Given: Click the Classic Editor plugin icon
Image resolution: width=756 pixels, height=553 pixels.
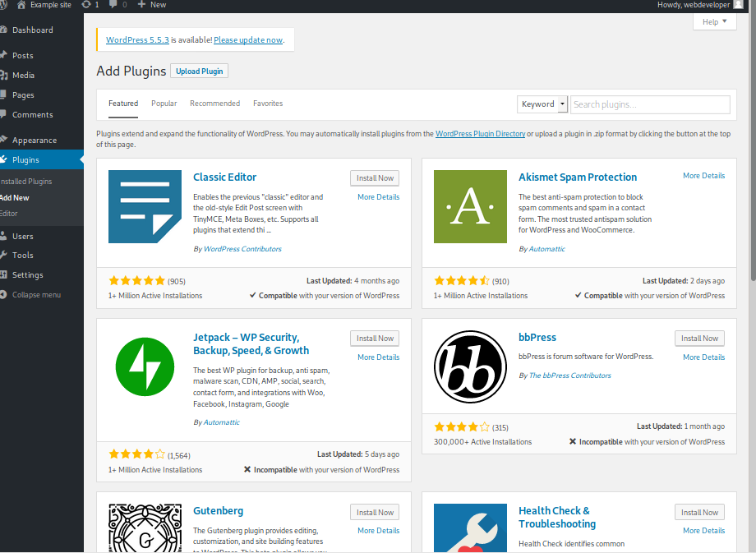Looking at the screenshot, I should (145, 206).
